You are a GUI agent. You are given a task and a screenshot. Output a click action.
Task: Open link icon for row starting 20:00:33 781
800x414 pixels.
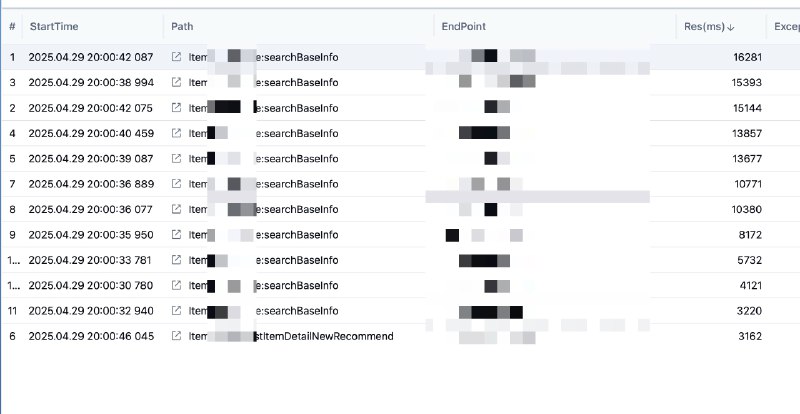[177, 261]
